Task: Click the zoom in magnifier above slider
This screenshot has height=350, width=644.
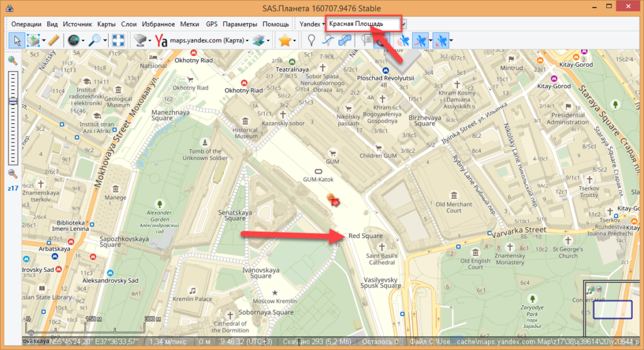Action: tap(13, 60)
